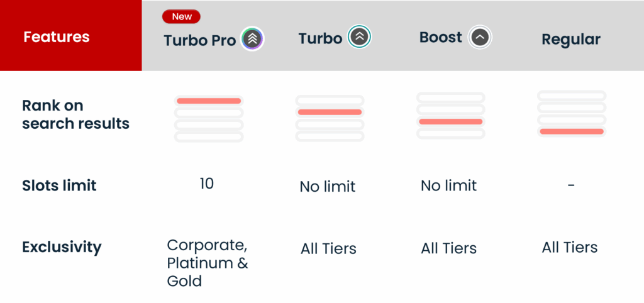The width and height of the screenshot is (644, 303).
Task: Click the Turbo Pro rank illustration
Action: click(x=209, y=118)
